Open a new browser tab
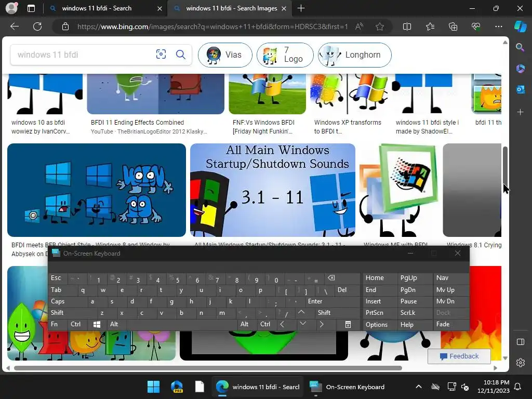Viewport: 532px width, 399px height. pos(301,8)
